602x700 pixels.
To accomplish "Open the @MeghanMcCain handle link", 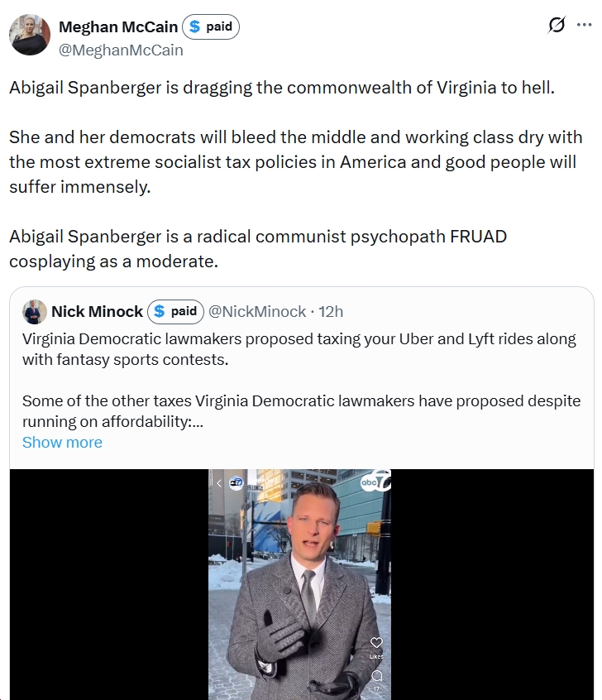I will [x=121, y=50].
